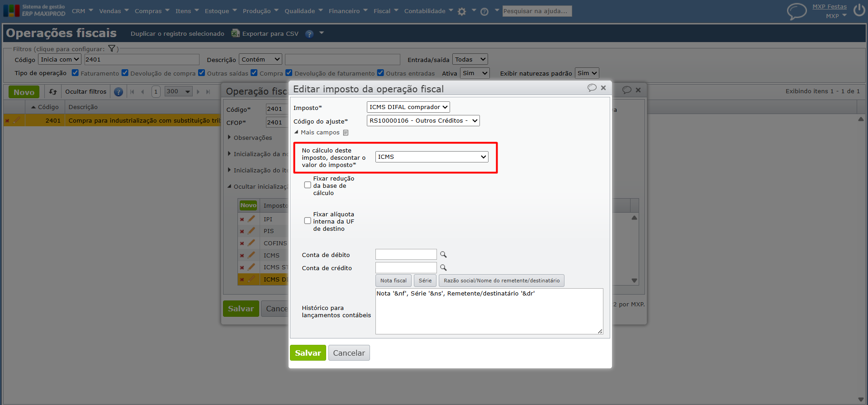Open grid help next to Ocultar filtros

(x=119, y=92)
